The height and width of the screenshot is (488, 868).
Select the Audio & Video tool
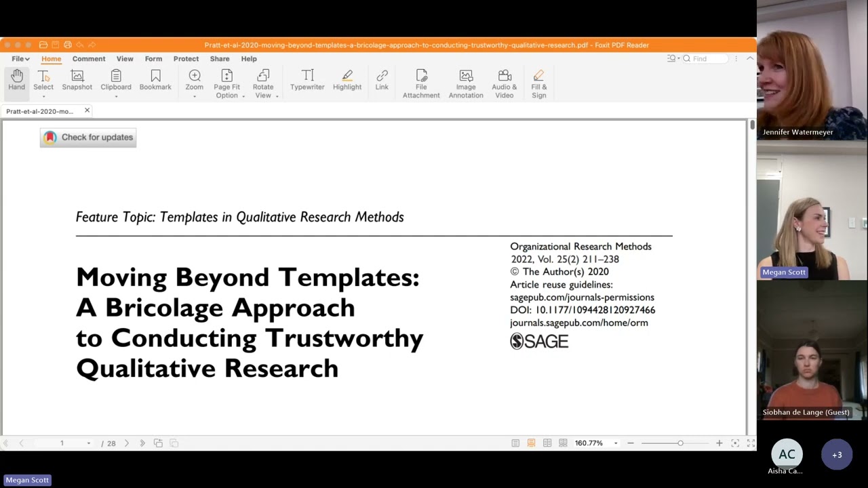click(x=505, y=83)
